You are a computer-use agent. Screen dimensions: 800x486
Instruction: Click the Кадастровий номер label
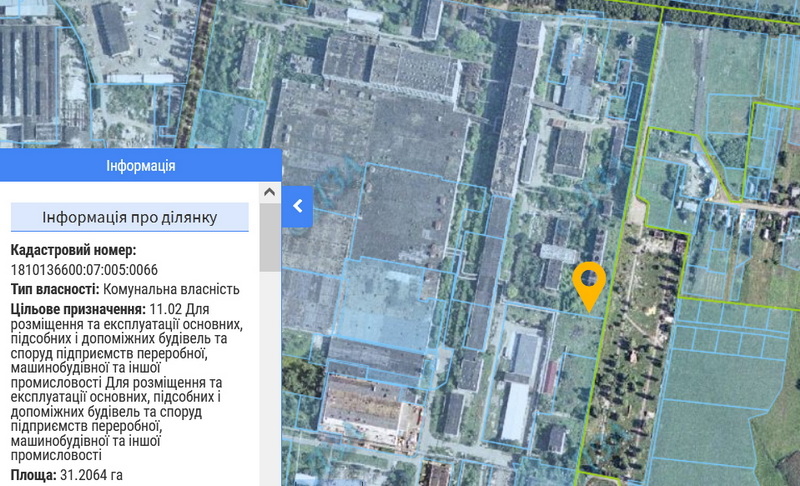[x=73, y=250]
